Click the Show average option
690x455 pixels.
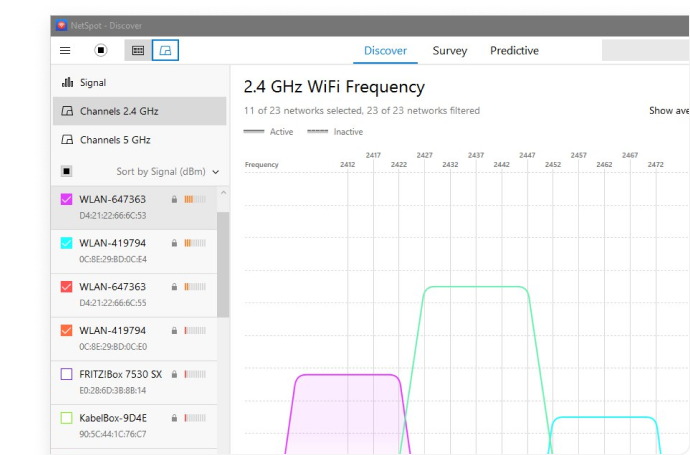(x=668, y=111)
